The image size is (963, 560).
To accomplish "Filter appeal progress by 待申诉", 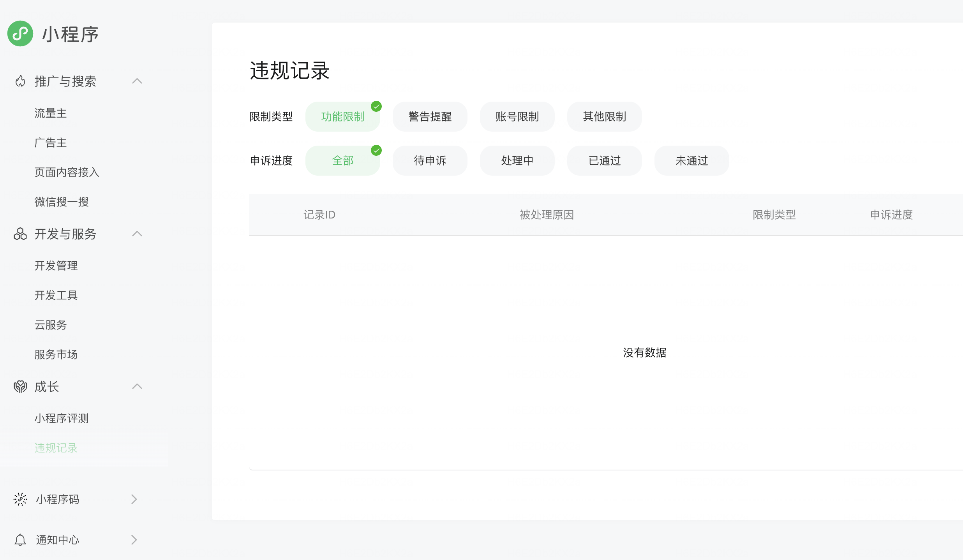I will [430, 160].
